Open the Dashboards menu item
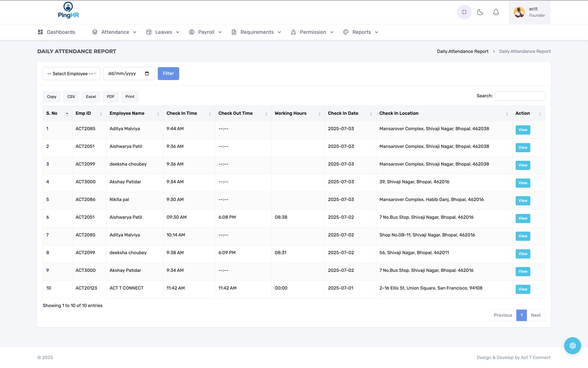The height and width of the screenshot is (368, 588). pos(57,32)
